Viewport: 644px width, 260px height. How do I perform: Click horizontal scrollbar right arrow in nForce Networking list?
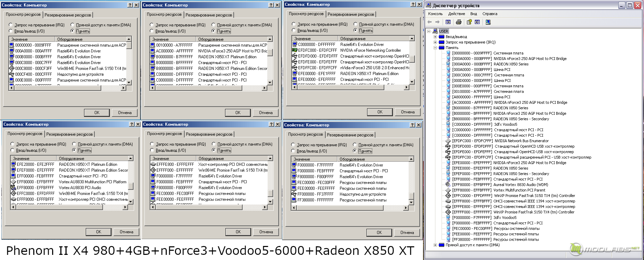coord(407,87)
